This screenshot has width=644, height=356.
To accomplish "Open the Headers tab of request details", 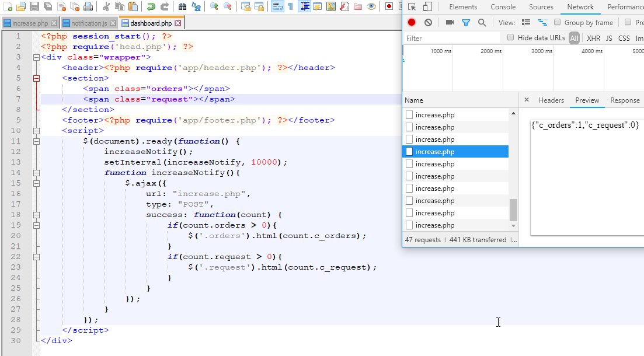I will click(x=551, y=100).
